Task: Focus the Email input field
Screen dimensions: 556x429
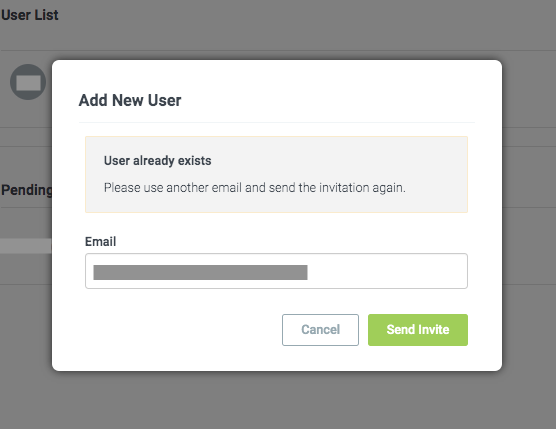Action: point(276,271)
